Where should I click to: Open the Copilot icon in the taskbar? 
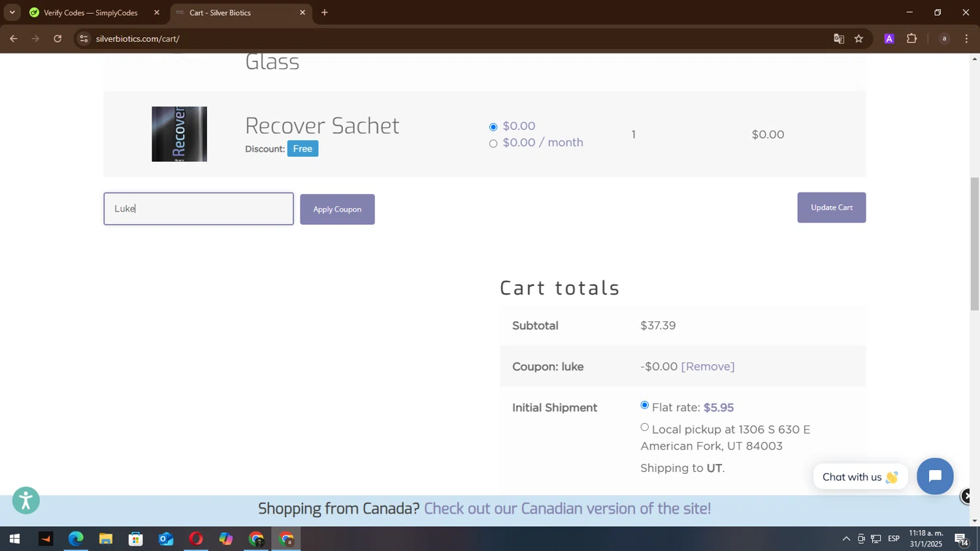point(226,539)
